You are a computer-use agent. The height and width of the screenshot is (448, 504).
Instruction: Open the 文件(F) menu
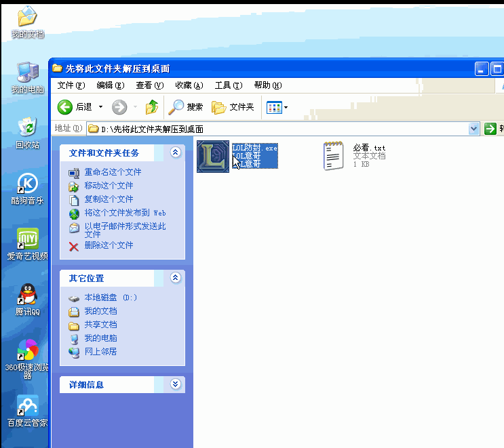click(71, 85)
